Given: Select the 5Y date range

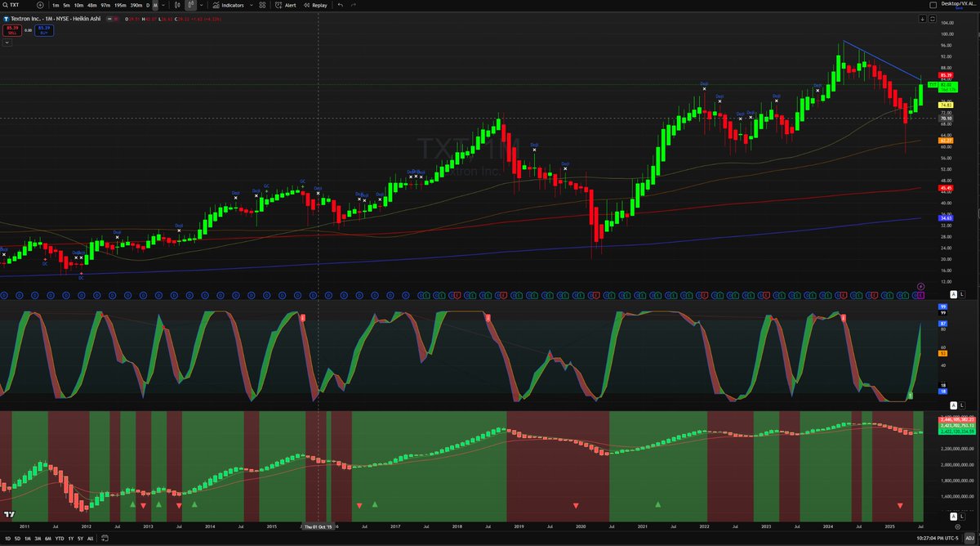Looking at the screenshot, I should (80, 539).
